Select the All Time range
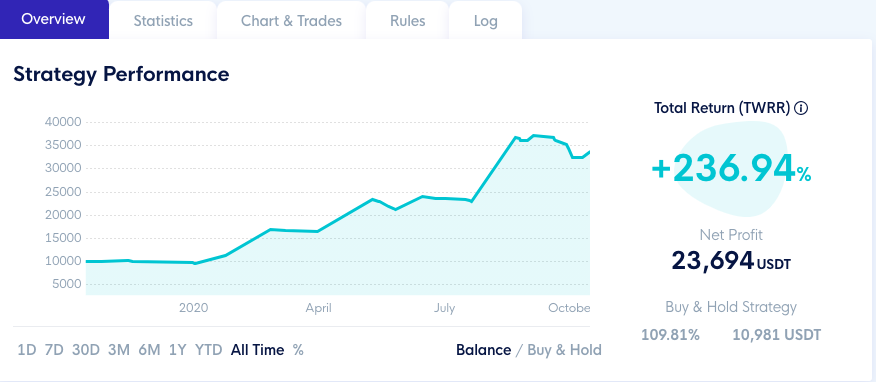The width and height of the screenshot is (876, 382). coord(258,350)
